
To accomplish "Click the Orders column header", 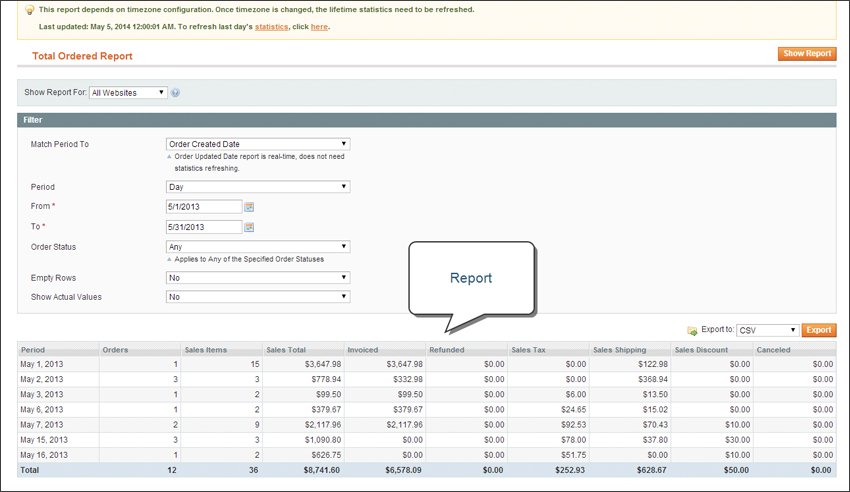I will point(140,349).
